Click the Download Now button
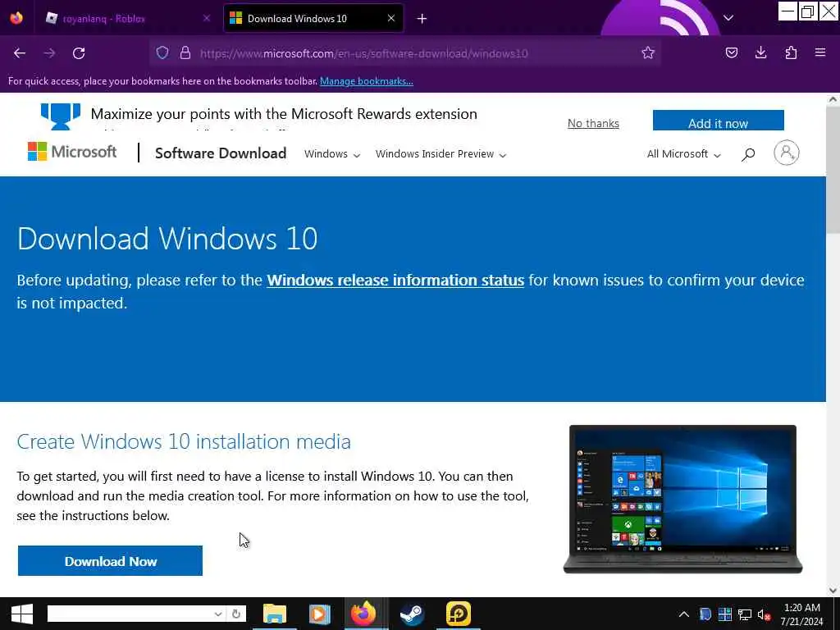 click(x=111, y=561)
